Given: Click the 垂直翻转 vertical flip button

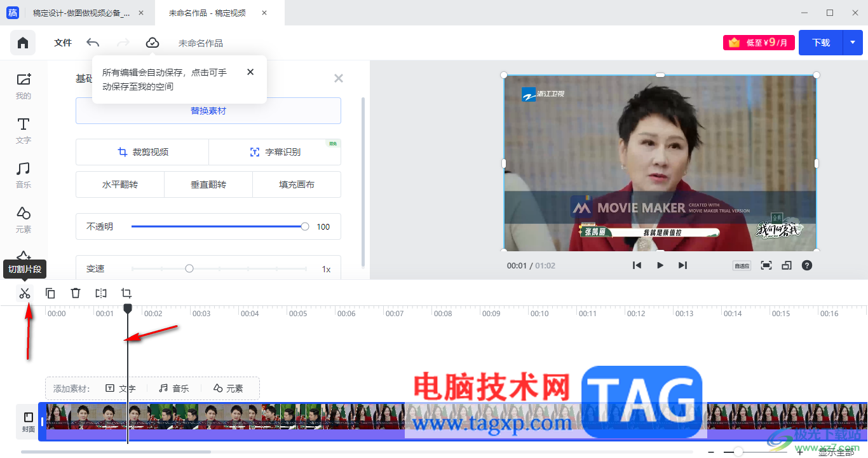Looking at the screenshot, I should (x=208, y=184).
